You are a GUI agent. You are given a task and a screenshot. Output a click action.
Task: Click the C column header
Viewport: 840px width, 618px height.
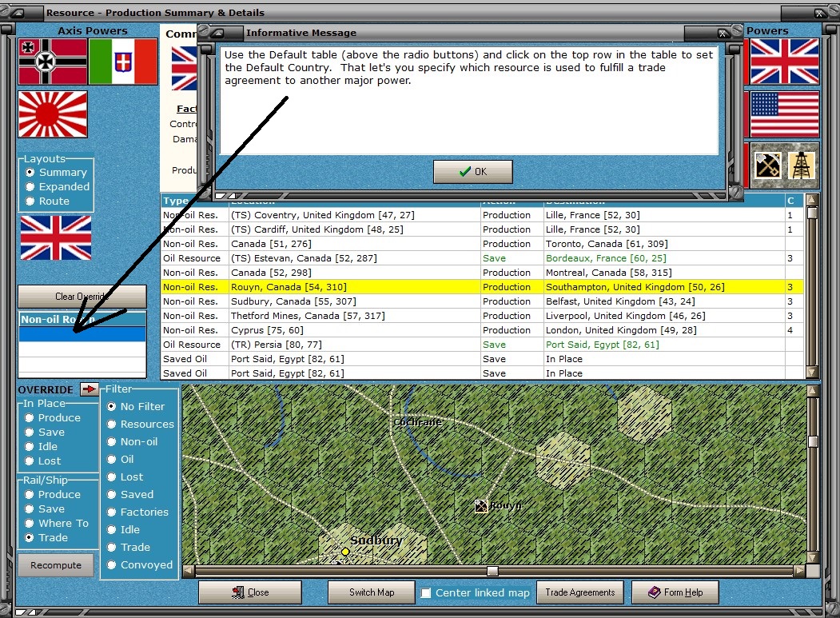click(794, 201)
